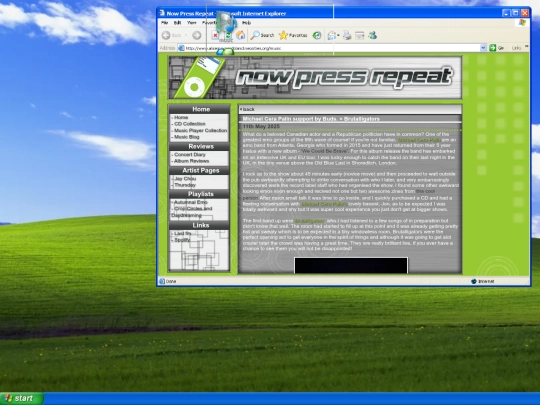Click the Brutalligators link in third paragraph

[x=310, y=221]
